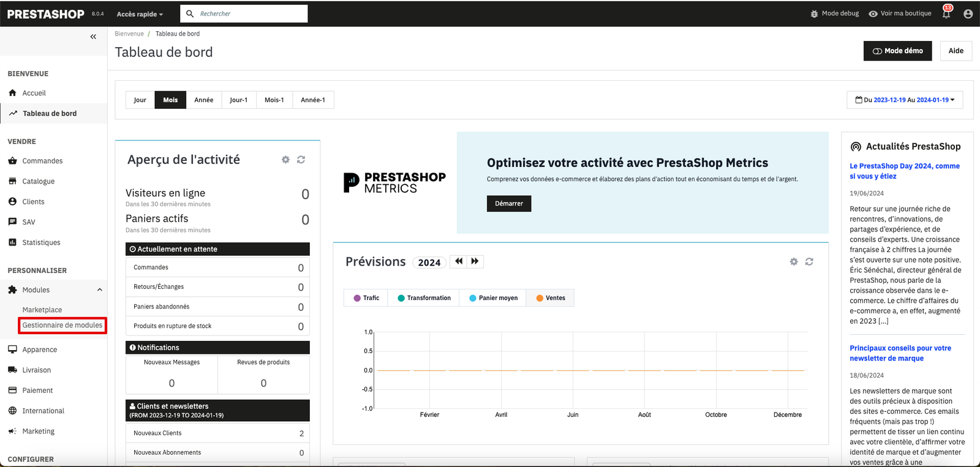Open the Accès rapide dropdown

pyautogui.click(x=140, y=14)
